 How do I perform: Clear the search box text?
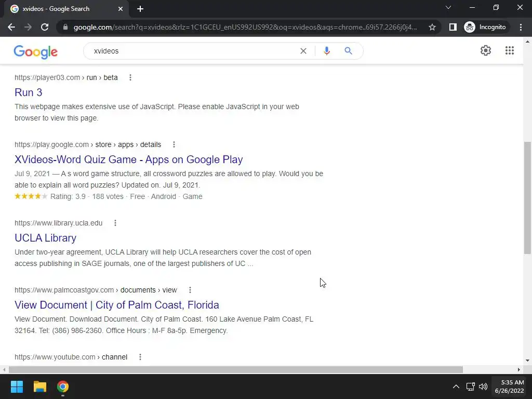[x=303, y=51]
